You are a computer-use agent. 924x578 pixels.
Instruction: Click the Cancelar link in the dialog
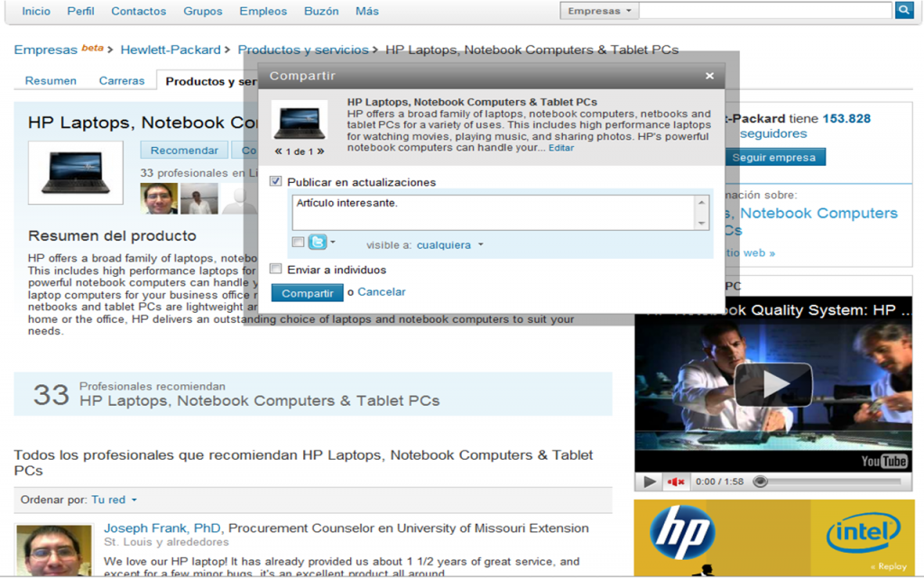[x=382, y=292]
